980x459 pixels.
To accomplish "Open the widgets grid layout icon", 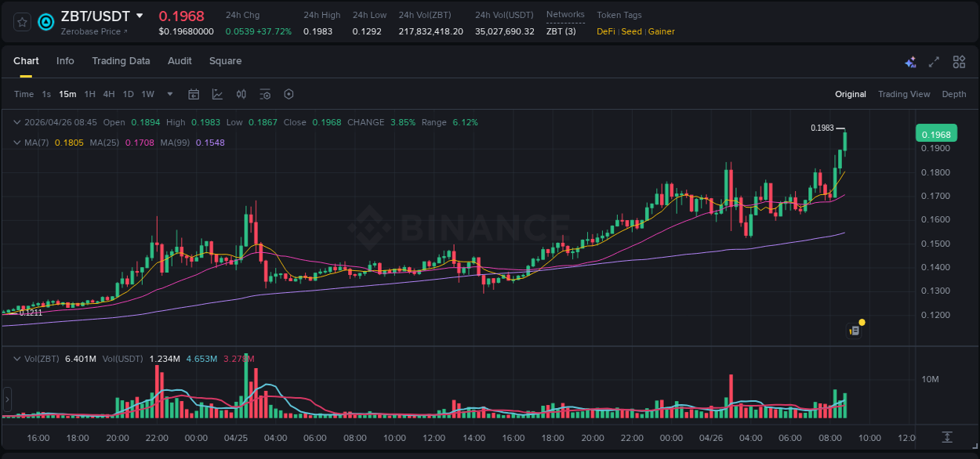I will tap(958, 61).
